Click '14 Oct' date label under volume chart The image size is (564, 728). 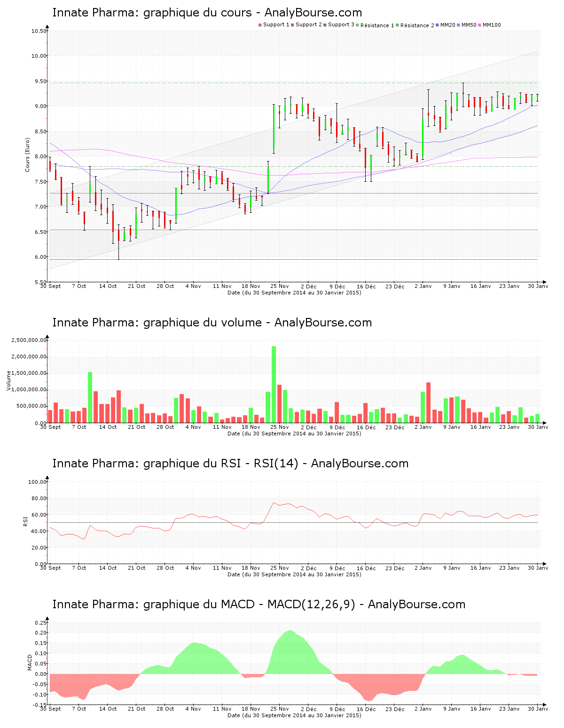pyautogui.click(x=108, y=427)
